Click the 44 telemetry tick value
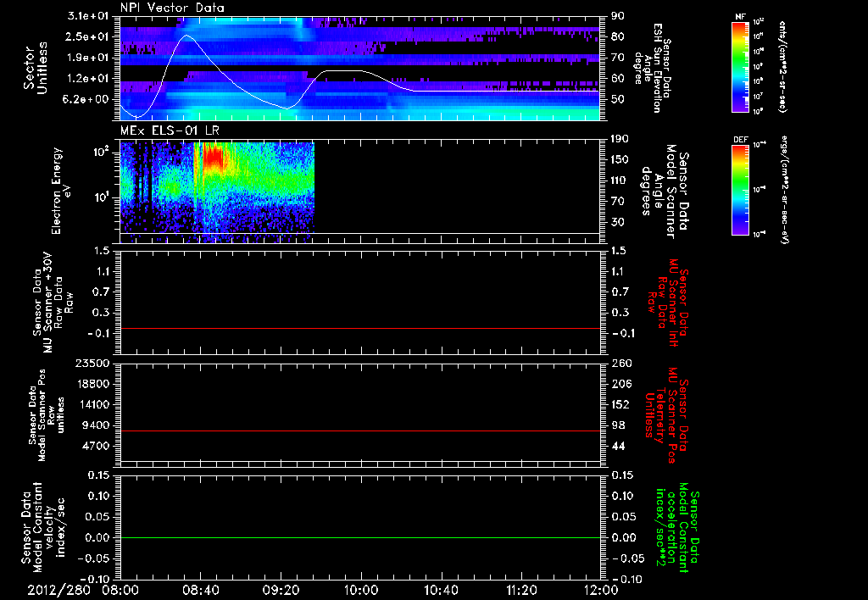 coord(618,446)
